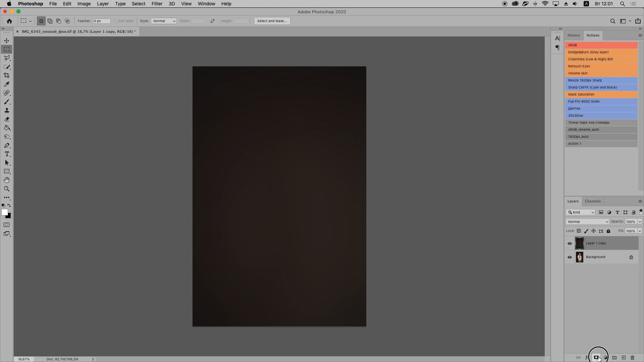Select the Zoom tool

[x=7, y=189]
